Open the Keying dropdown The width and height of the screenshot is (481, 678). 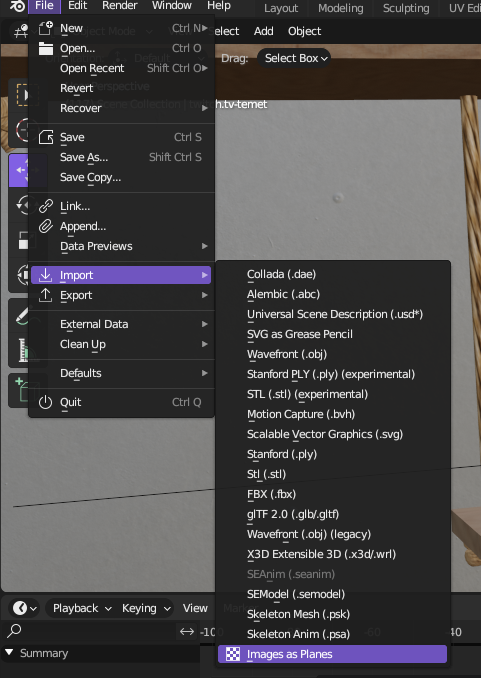point(146,608)
